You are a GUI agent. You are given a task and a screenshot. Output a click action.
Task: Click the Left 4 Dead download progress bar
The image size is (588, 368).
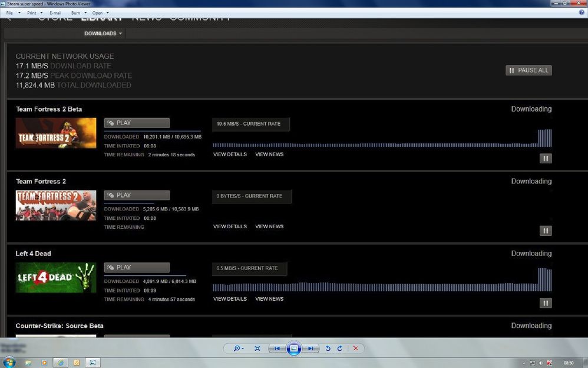pos(383,286)
